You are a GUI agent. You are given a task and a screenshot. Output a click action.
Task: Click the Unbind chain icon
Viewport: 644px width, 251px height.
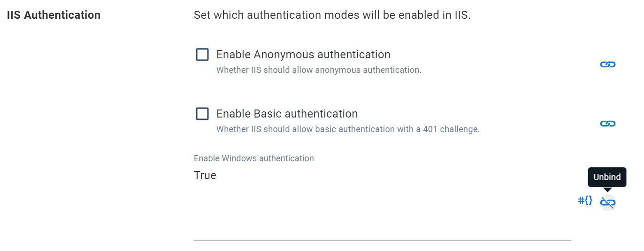point(607,203)
